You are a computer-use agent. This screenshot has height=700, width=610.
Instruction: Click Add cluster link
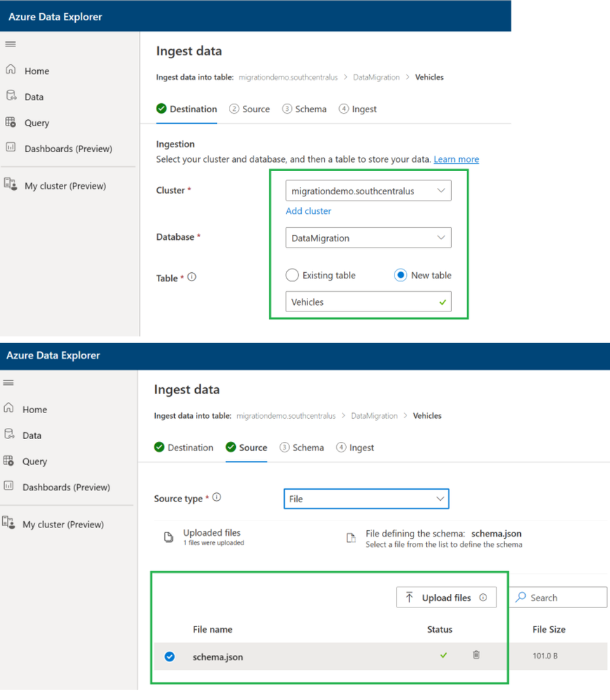308,210
